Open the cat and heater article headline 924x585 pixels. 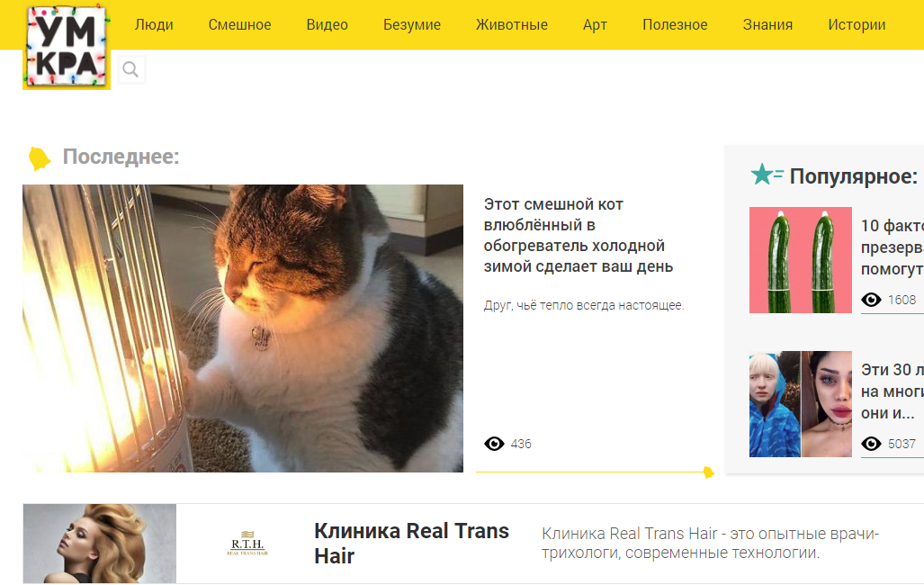tap(579, 235)
